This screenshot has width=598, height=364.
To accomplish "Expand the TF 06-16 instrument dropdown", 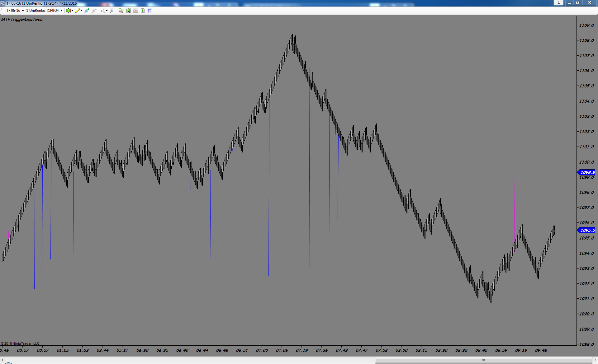I will (x=23, y=11).
